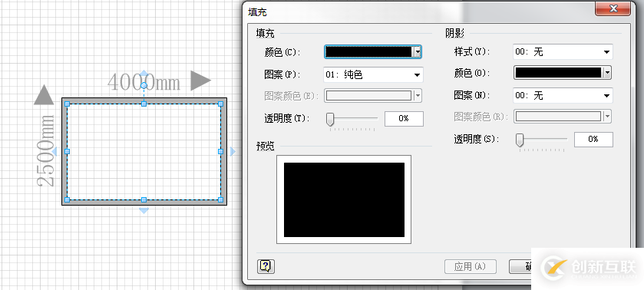Expand the fill 图案(P) pattern dropdown
Image resolution: width=644 pixels, height=290 pixels.
tap(417, 74)
